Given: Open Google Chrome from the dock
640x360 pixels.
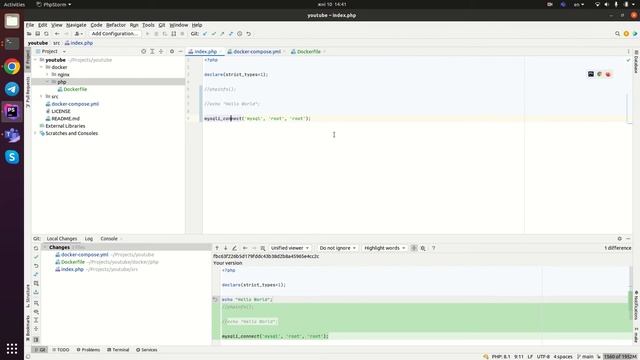Looking at the screenshot, I should click(x=12, y=67).
